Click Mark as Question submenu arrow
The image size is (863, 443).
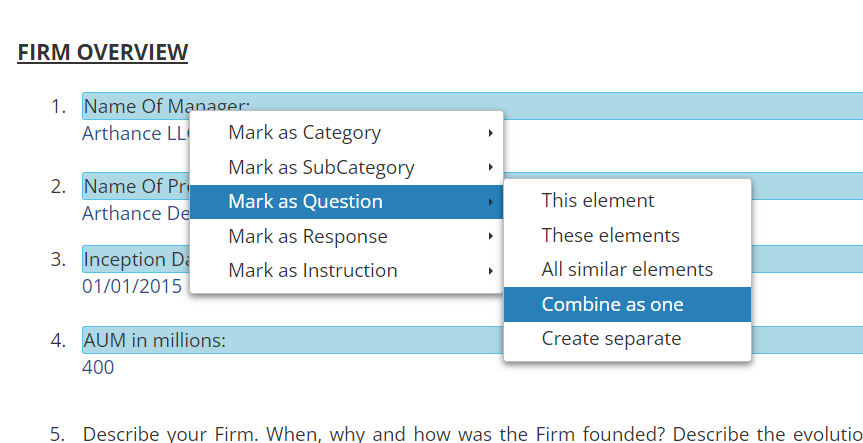[490, 202]
